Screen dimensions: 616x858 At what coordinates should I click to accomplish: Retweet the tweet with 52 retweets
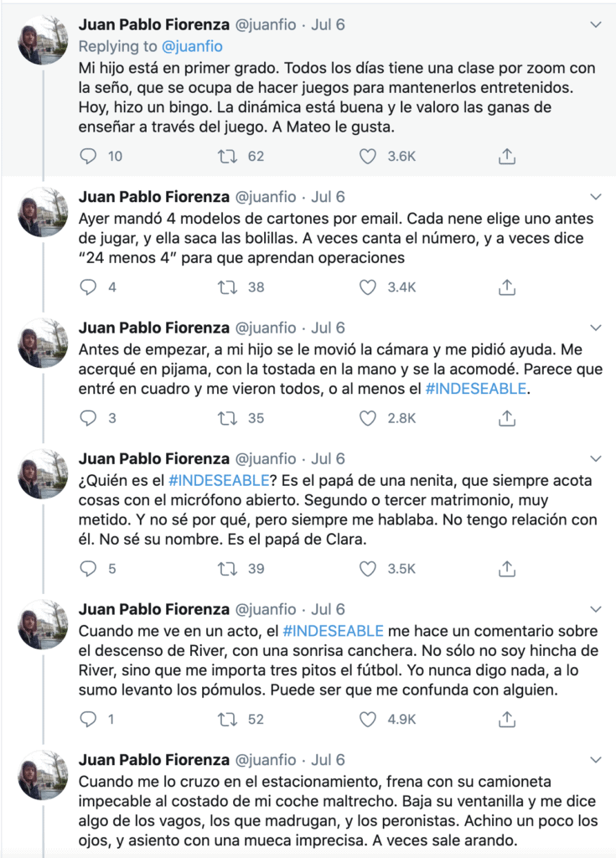click(227, 719)
